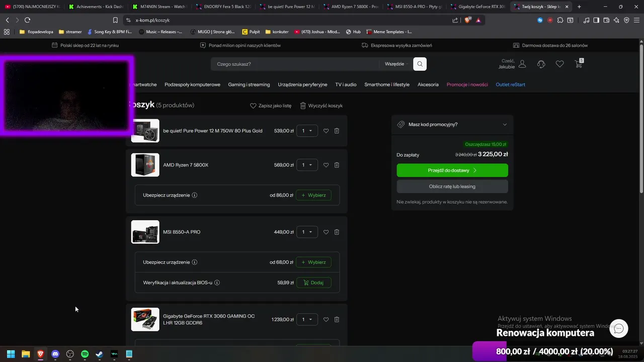This screenshot has width=644, height=362.
Task: Click Wybierz for MSI B550-A insurance
Action: coord(313,262)
